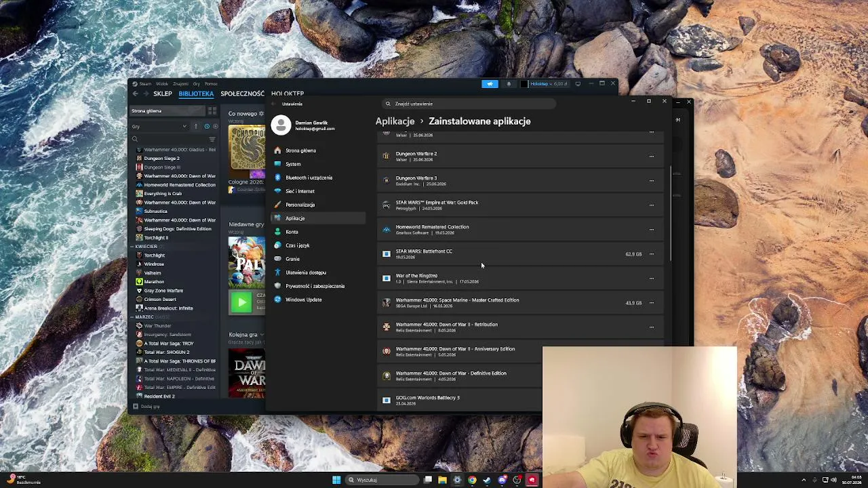Switch to SPOŁECZNOŚĆ tab in Steam

click(x=242, y=94)
